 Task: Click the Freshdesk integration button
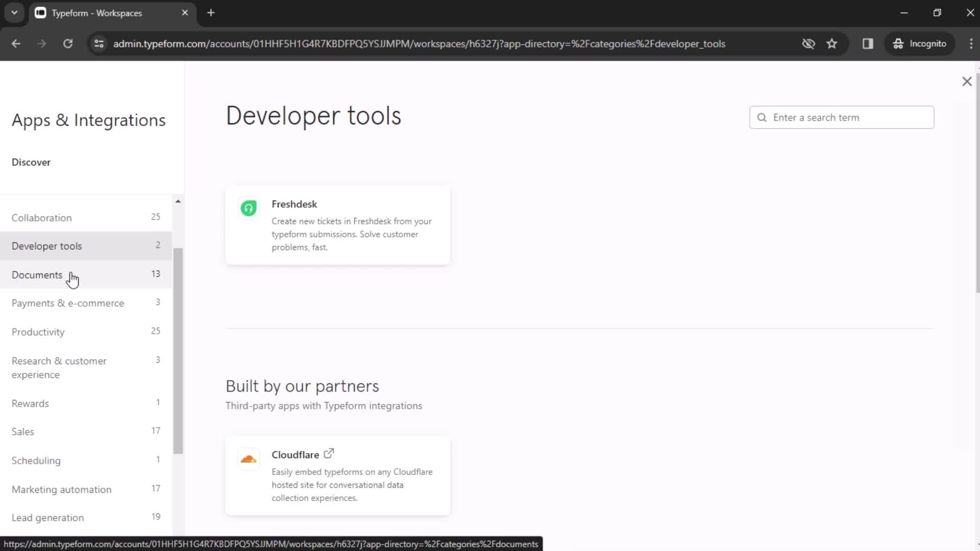coord(339,226)
